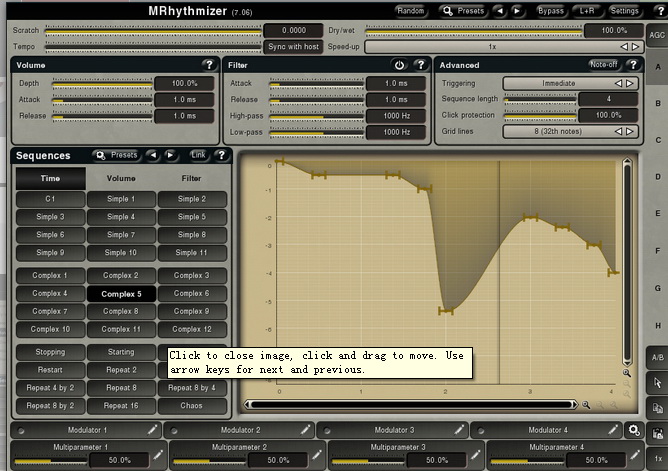
Task: Select the Complex 5 sequence
Action: (x=121, y=294)
